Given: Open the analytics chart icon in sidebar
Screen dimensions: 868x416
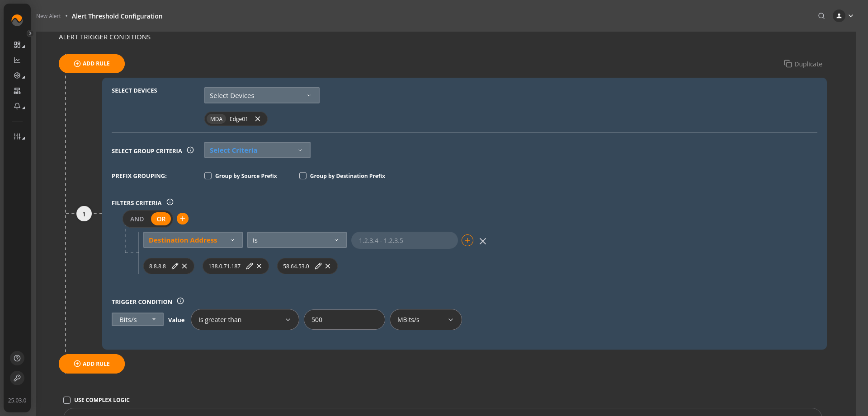Looking at the screenshot, I should [x=17, y=60].
